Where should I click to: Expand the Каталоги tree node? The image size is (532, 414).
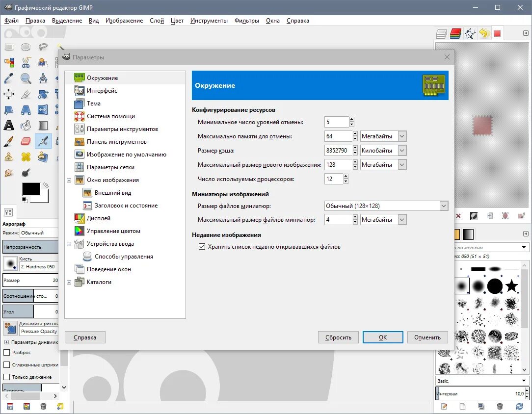(69, 283)
